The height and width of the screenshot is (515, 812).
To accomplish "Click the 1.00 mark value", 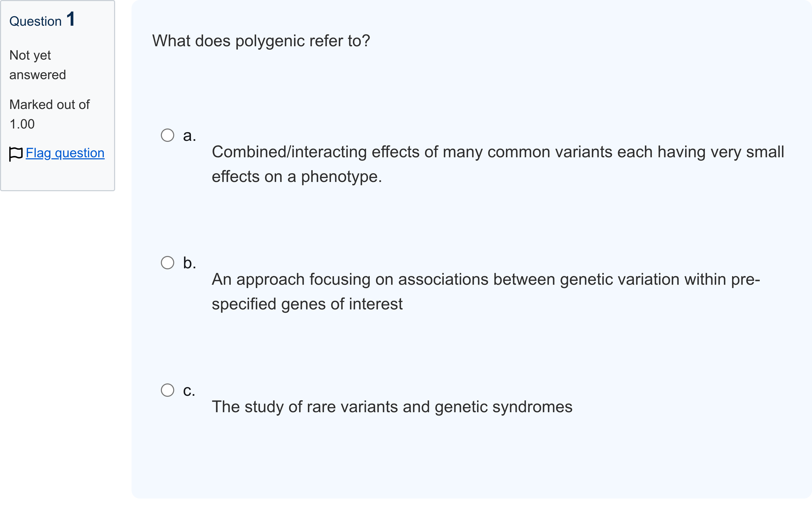I will point(22,124).
